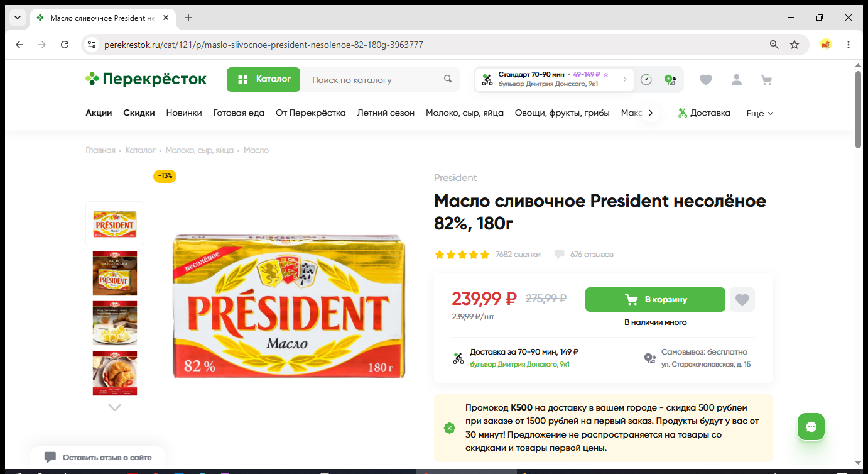Image resolution: width=868 pixels, height=474 pixels.
Task: Go to Молоко, сыр, яйца category
Action: coord(465,113)
